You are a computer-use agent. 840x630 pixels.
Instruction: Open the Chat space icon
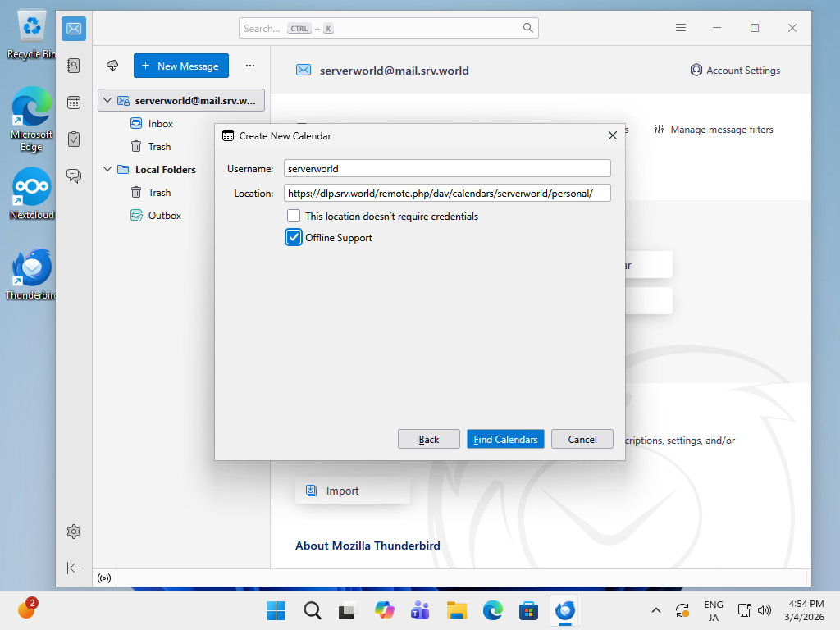point(74,176)
